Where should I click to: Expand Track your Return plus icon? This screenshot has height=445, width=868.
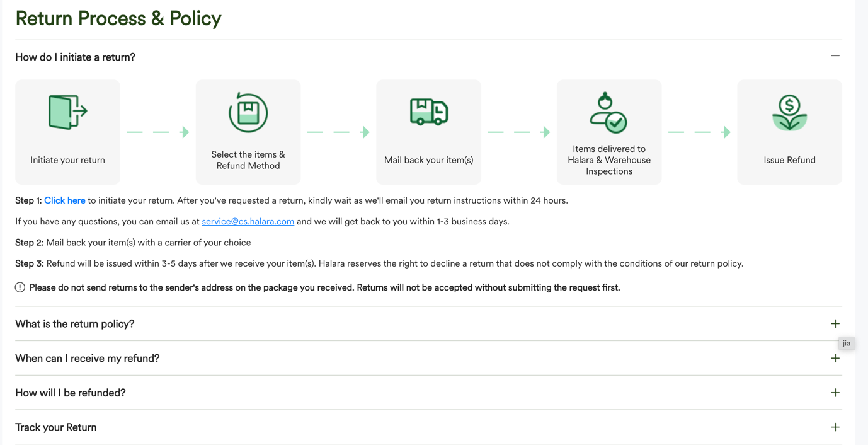835,427
